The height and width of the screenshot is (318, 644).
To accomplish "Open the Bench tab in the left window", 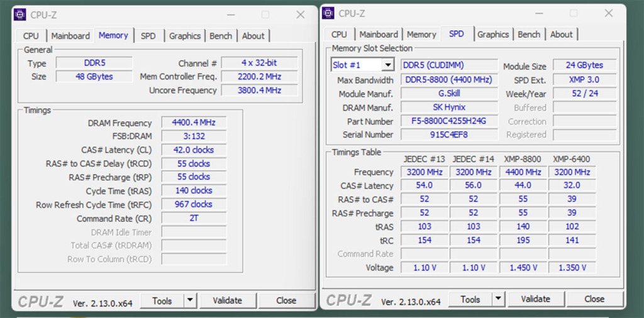I will click(221, 36).
